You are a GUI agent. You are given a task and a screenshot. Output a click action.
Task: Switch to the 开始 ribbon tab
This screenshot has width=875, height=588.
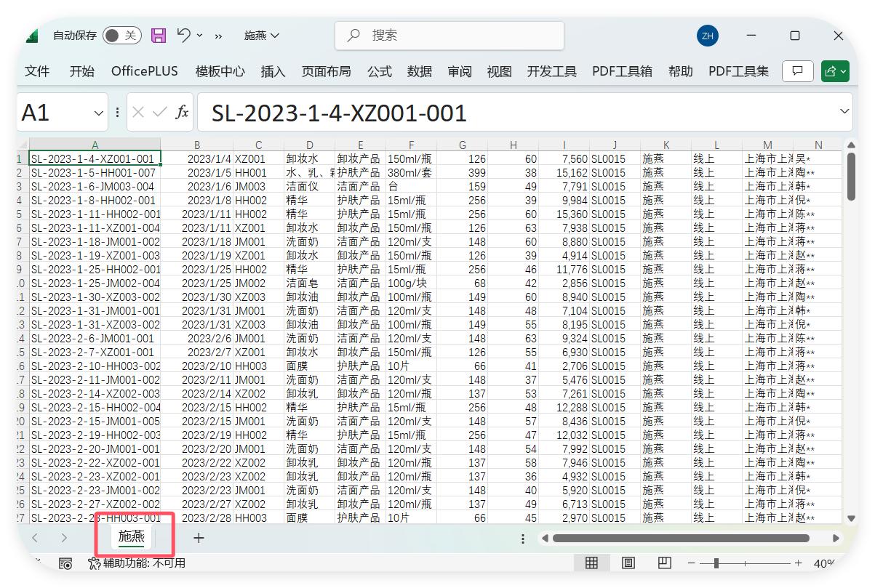coord(82,71)
